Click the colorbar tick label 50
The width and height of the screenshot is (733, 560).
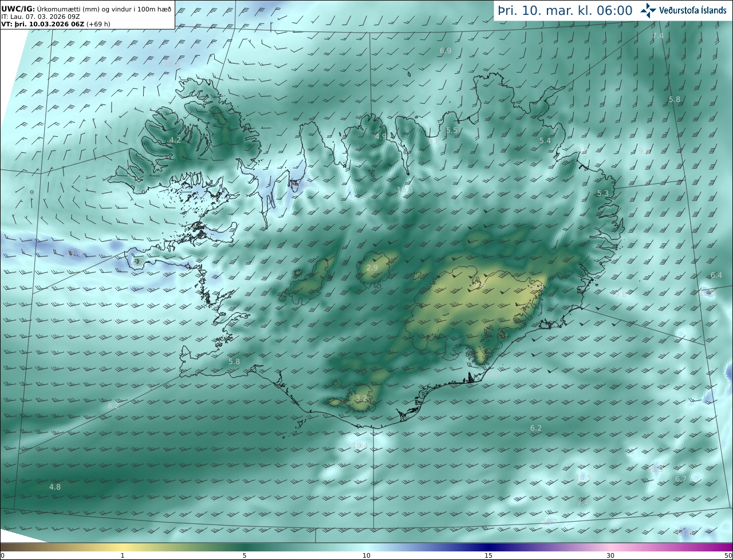coord(728,556)
